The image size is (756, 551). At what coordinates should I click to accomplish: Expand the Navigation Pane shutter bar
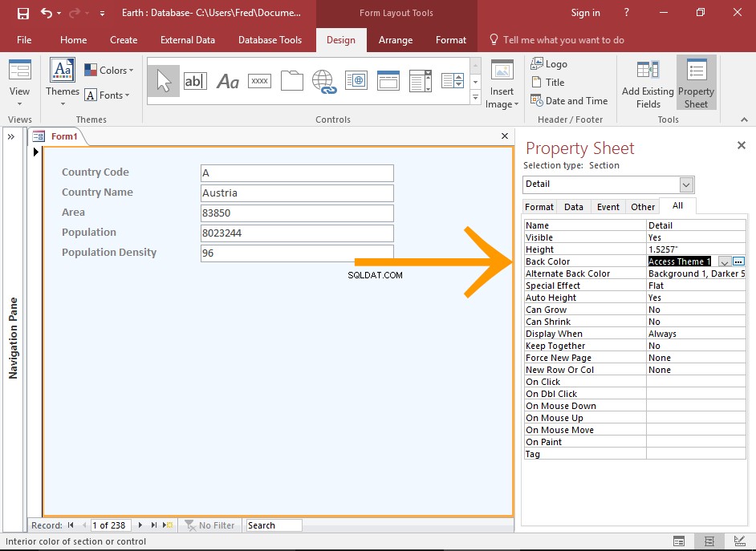[x=11, y=137]
